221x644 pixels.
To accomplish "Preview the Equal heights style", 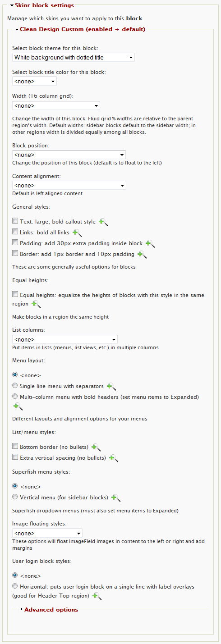I will 36,305.
